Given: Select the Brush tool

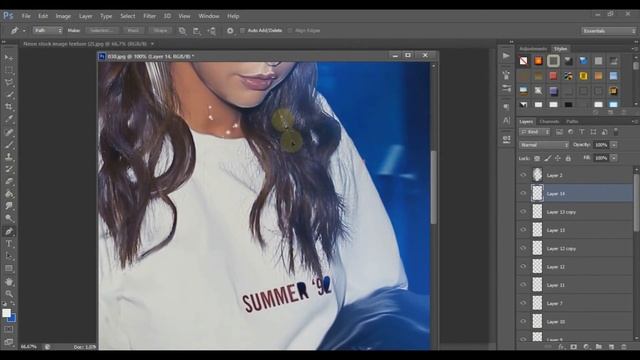Looking at the screenshot, I should tap(9, 144).
